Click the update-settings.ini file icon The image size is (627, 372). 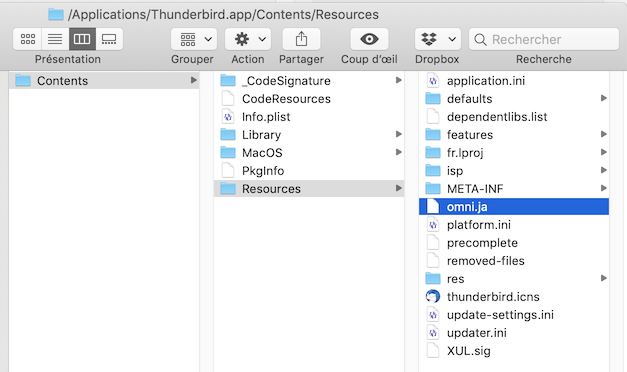(433, 315)
